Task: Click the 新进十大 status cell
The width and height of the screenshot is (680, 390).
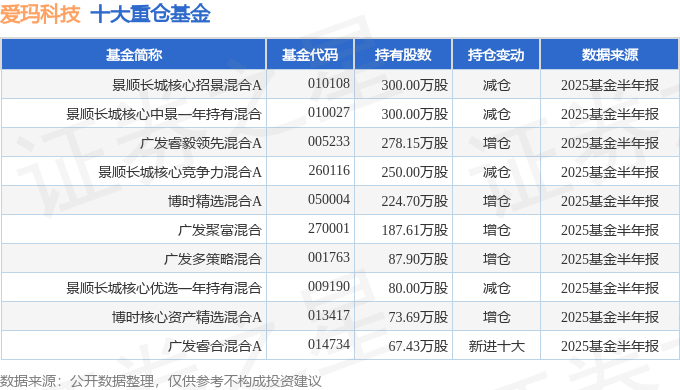Action: pos(497,346)
